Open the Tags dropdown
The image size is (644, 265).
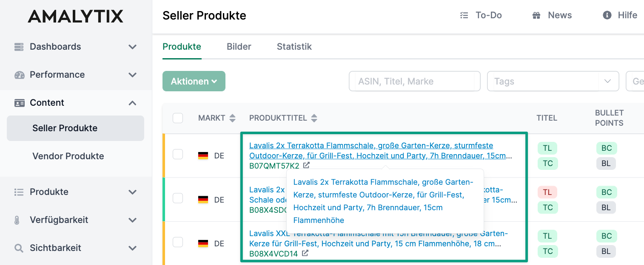pos(553,81)
